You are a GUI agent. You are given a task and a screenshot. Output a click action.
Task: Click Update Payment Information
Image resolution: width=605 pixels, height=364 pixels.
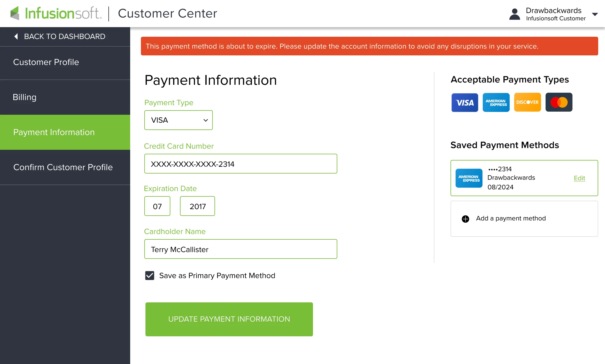[229, 319]
